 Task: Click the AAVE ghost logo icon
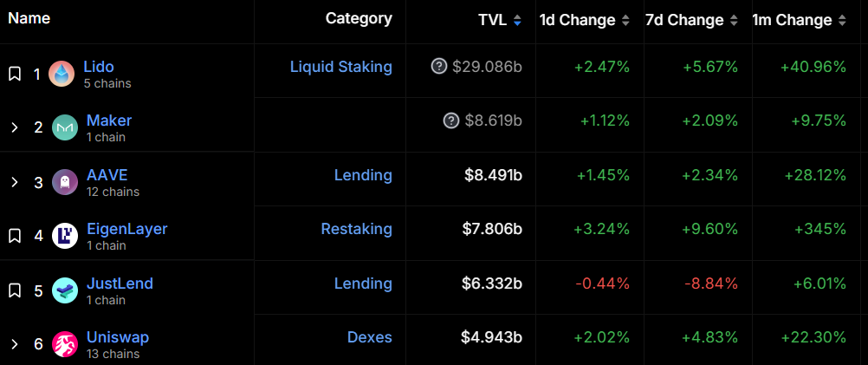[x=65, y=182]
